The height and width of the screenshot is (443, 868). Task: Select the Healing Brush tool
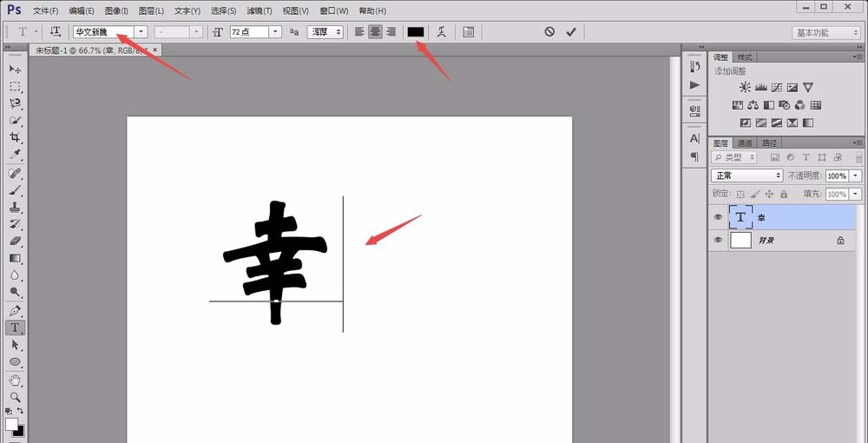click(15, 174)
